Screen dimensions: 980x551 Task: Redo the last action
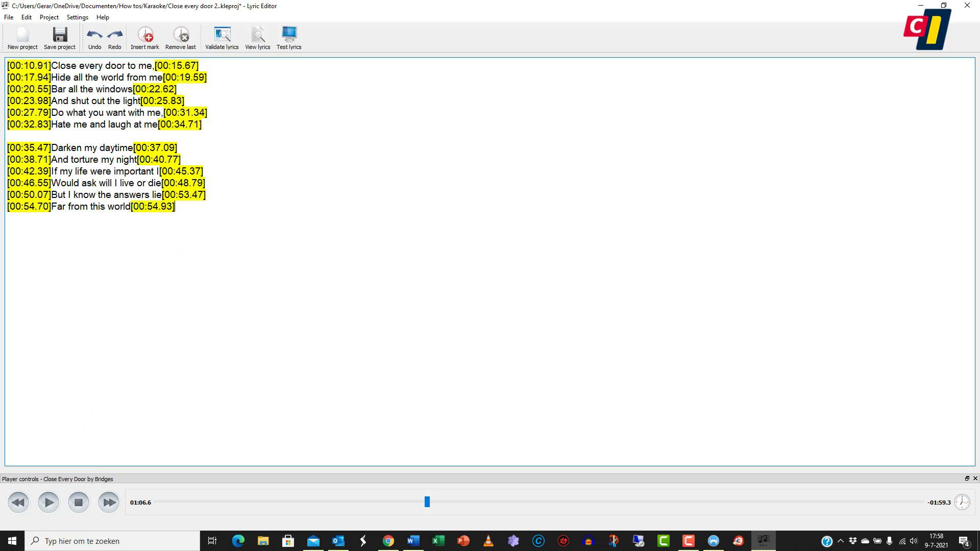click(114, 37)
